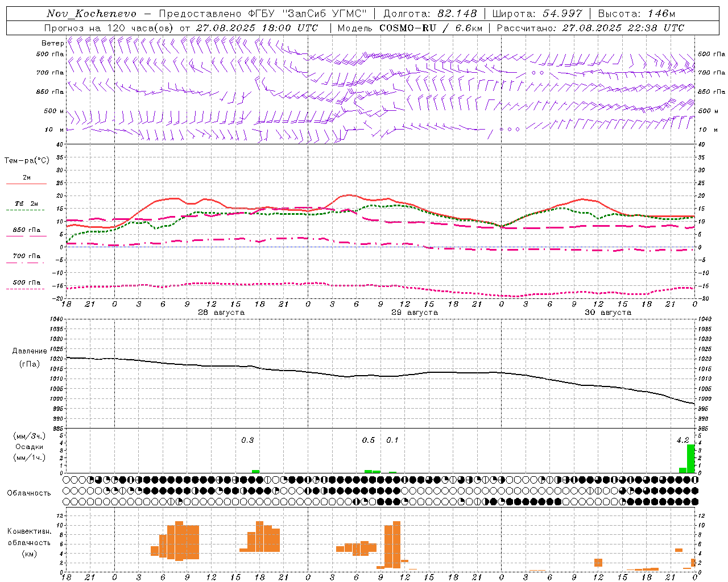Click the station name Nov_Kochenevo
Screen dimensions: 728x582
click(92, 14)
